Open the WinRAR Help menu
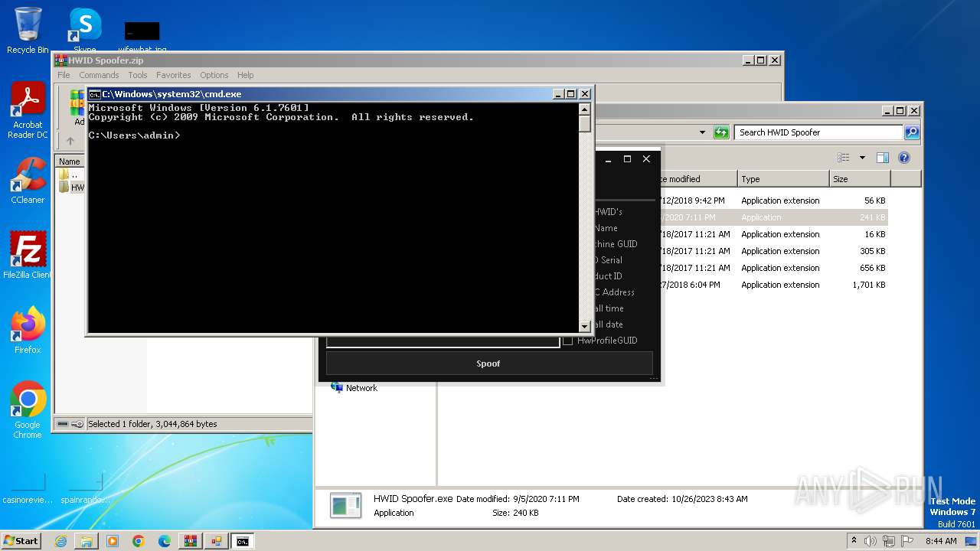 tap(245, 75)
